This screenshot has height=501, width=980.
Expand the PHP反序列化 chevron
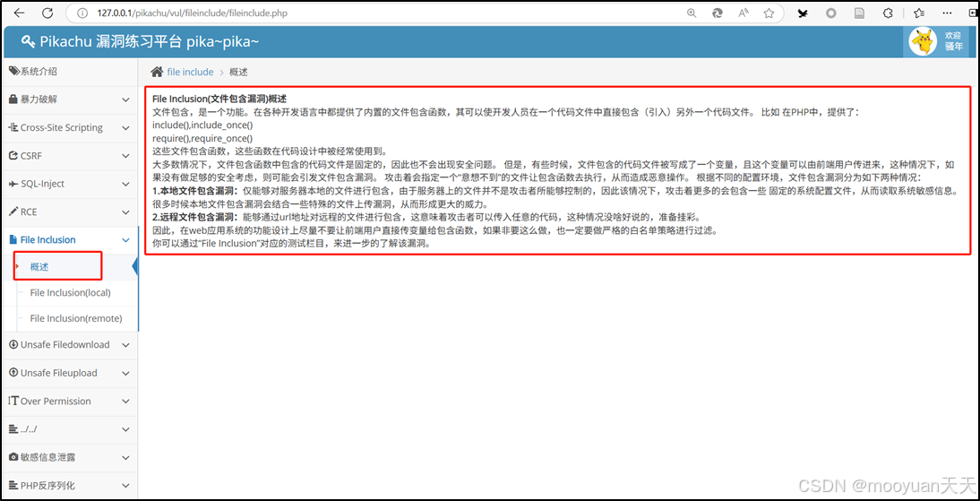pyautogui.click(x=125, y=486)
